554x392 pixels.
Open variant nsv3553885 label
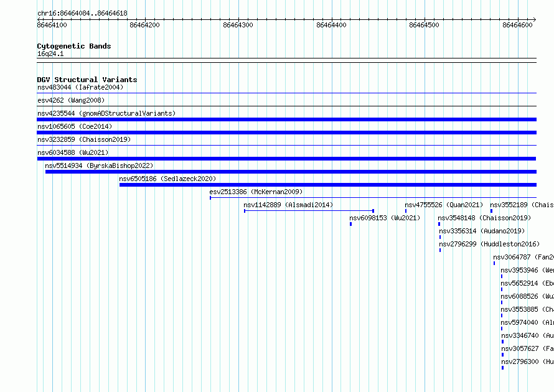pos(527,309)
